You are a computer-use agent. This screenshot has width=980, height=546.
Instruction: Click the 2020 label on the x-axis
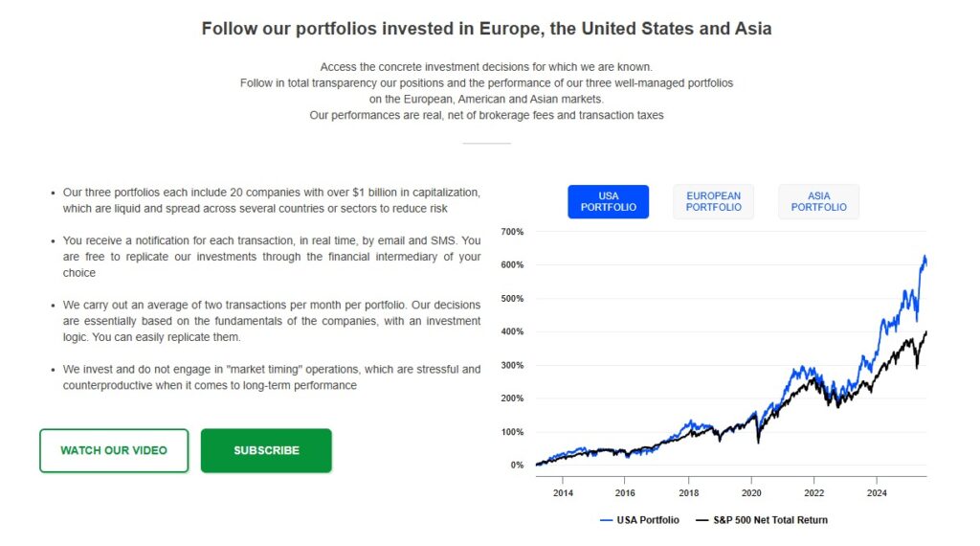[751, 493]
